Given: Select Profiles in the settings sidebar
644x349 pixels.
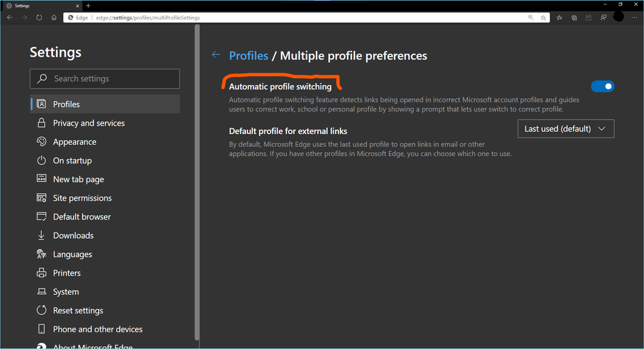Looking at the screenshot, I should 104,104.
